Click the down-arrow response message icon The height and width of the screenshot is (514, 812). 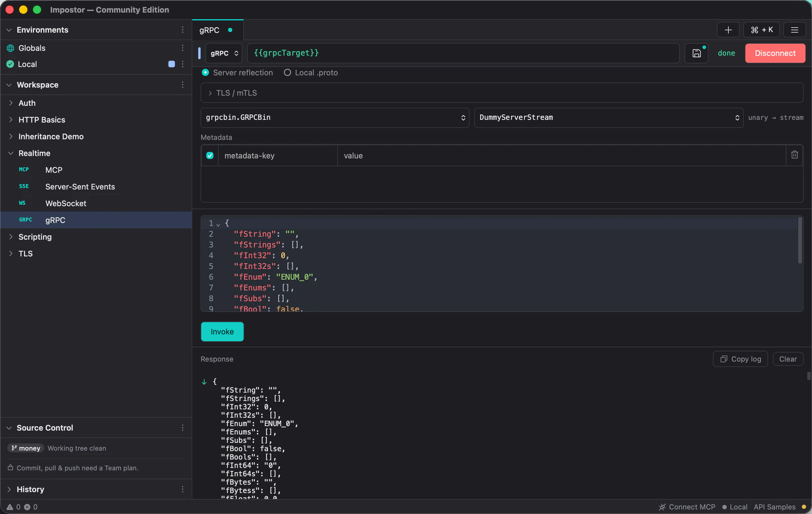(204, 382)
